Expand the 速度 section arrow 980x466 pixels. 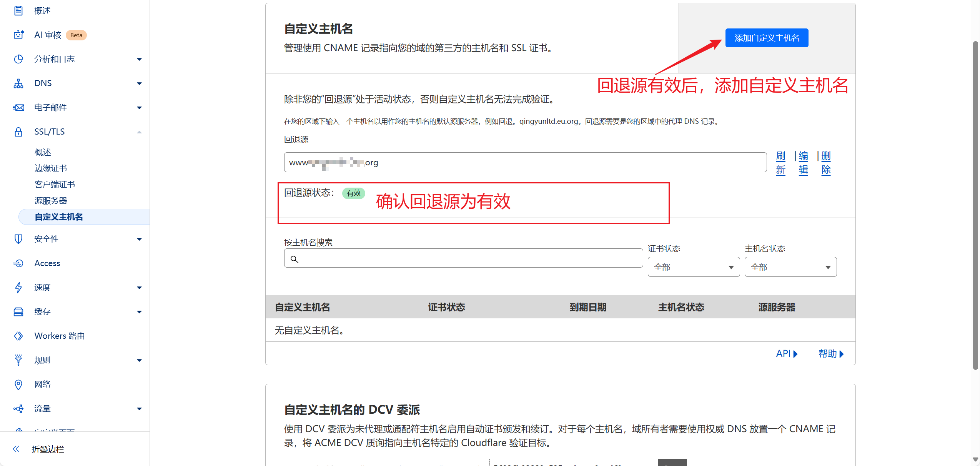[x=139, y=288]
